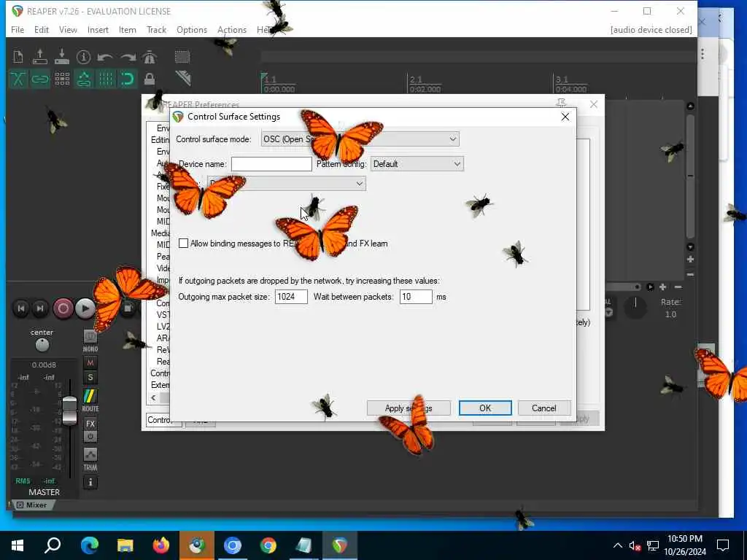Click OK in Control Surface Settings

pos(485,408)
